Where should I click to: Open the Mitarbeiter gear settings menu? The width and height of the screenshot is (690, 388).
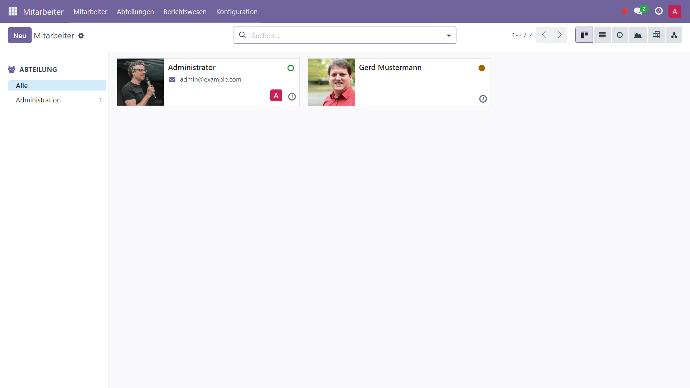[81, 36]
